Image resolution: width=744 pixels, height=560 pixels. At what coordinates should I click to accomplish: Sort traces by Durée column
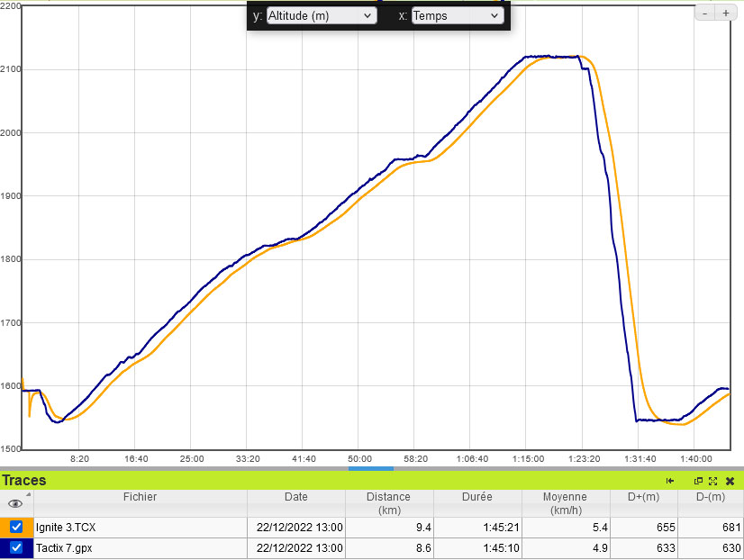pos(478,497)
